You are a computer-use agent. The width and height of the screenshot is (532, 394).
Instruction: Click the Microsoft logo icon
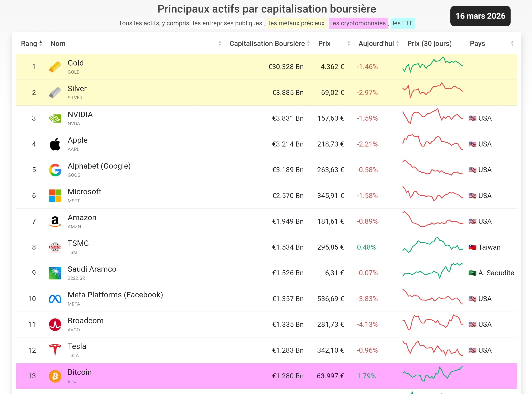[x=55, y=196]
